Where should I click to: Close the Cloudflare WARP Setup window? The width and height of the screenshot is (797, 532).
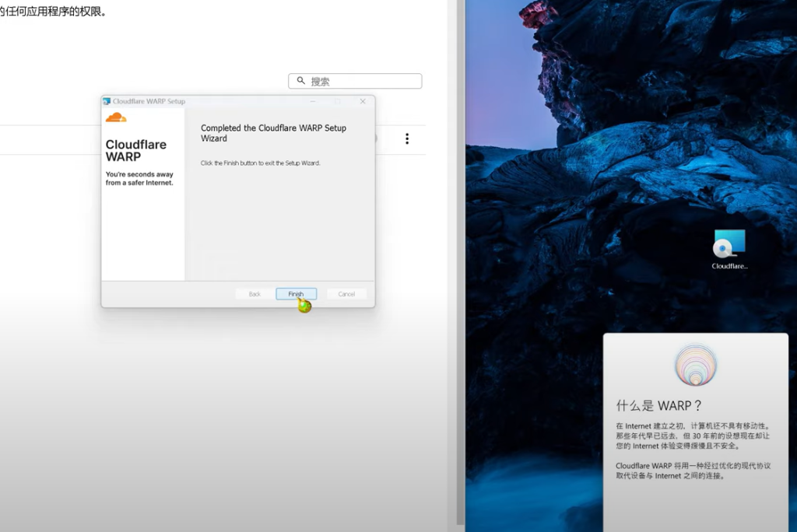363,101
